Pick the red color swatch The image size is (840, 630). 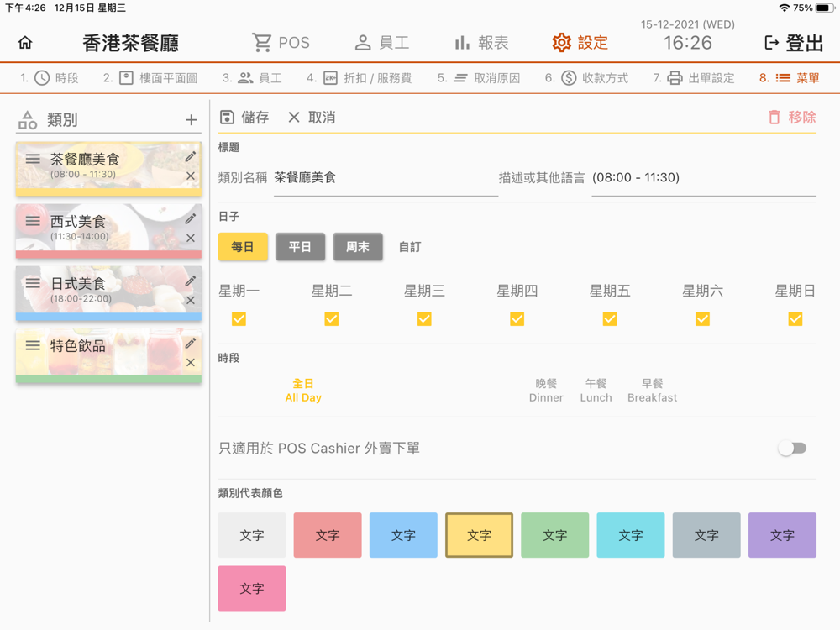[328, 535]
